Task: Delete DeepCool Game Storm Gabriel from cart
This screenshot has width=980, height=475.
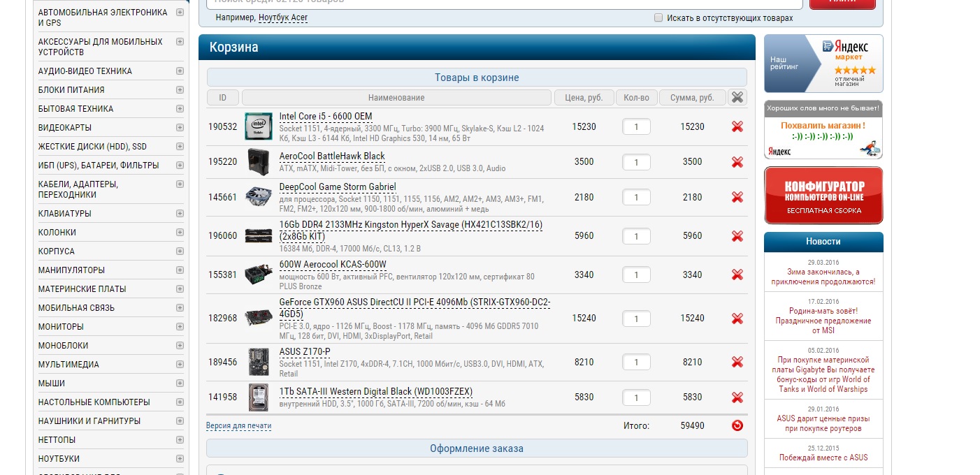Action: tap(737, 197)
